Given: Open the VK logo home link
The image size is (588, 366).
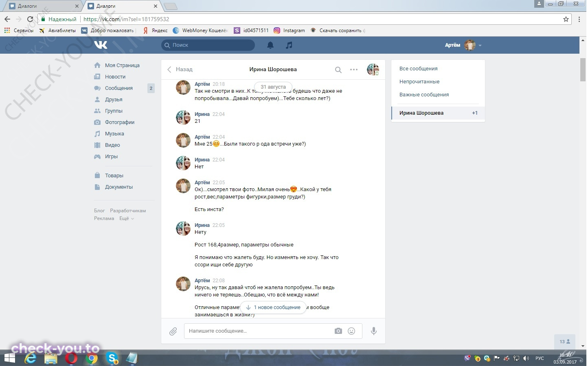Looking at the screenshot, I should tap(101, 45).
